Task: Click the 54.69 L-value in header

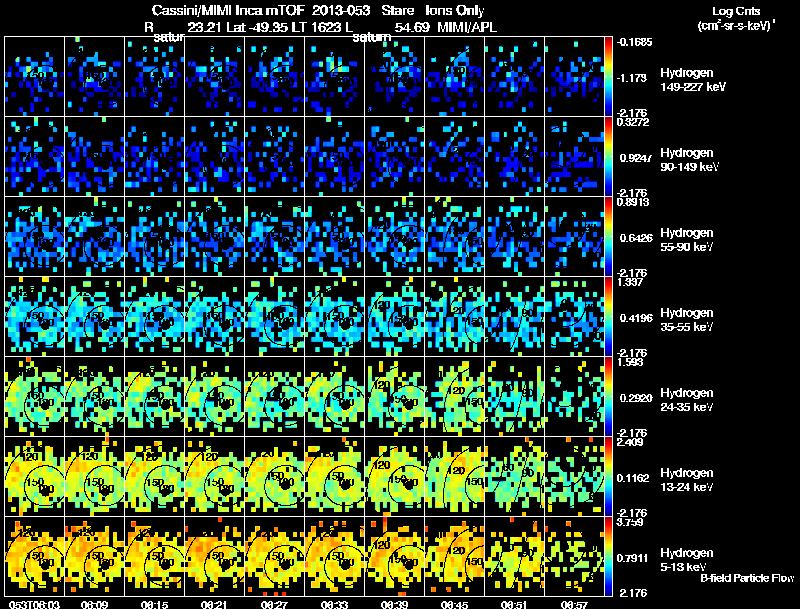Action: tap(412, 28)
